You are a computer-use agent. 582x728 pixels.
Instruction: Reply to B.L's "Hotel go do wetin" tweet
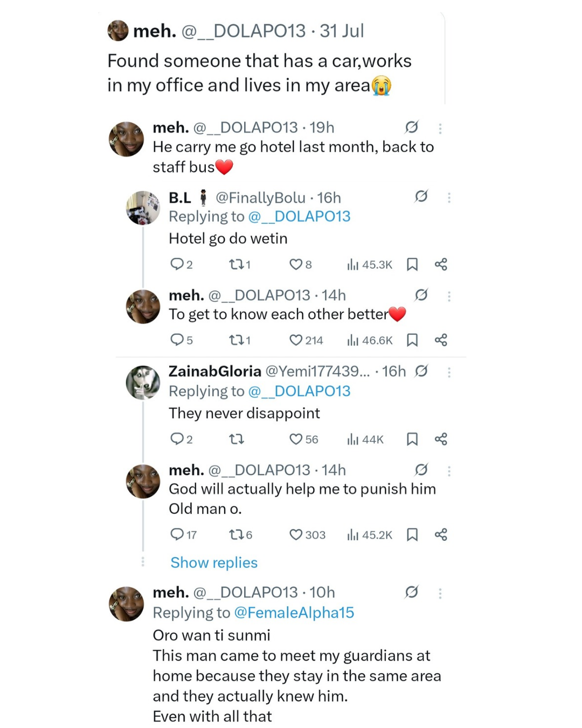177,264
